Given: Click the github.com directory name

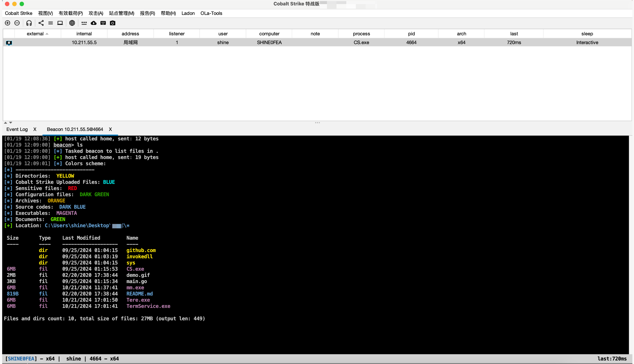Looking at the screenshot, I should pos(141,250).
